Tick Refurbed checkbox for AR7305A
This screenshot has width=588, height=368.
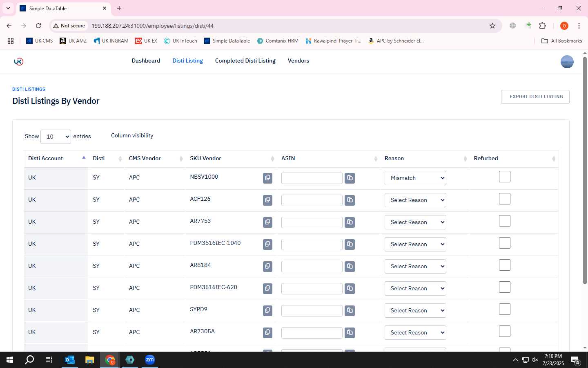(x=505, y=331)
